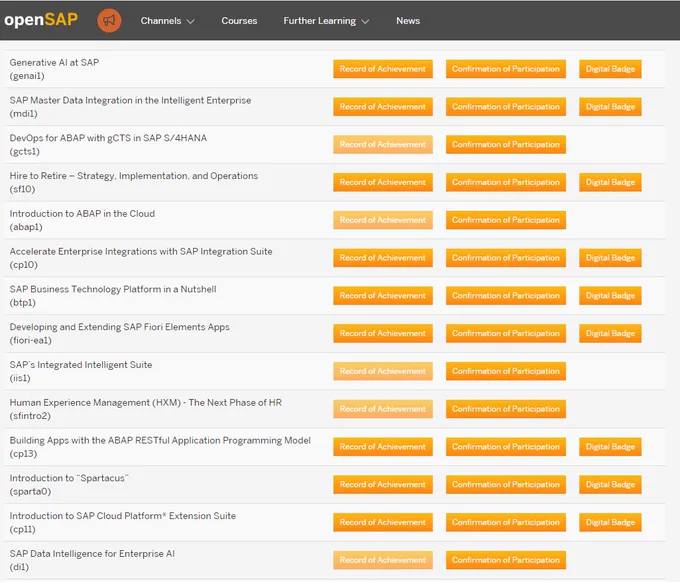Viewport: 680px width, 582px height.
Task: Click course title 'SAP Master Data Integration in the Intelligent Enterprise'
Action: pos(130,100)
